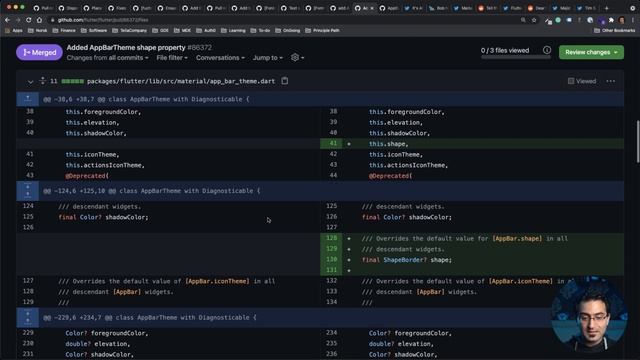Screen dimensions: 640x360
Task: Open the Conversations dropdown
Action: [x=220, y=58]
